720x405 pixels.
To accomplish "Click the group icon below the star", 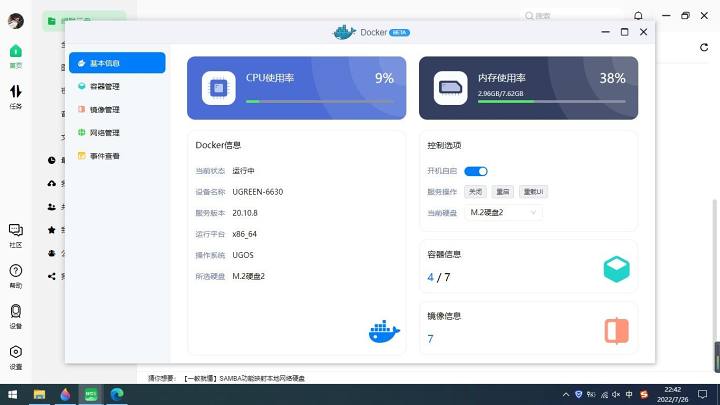I will click(x=51, y=253).
